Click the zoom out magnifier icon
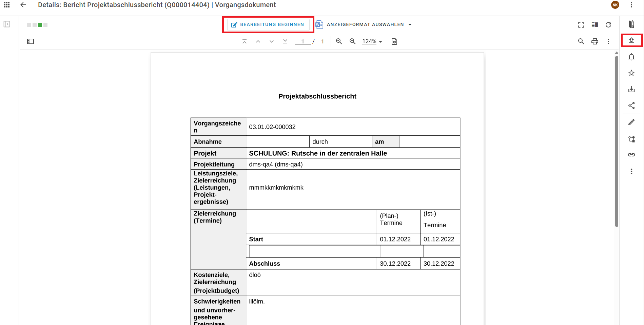 (339, 41)
